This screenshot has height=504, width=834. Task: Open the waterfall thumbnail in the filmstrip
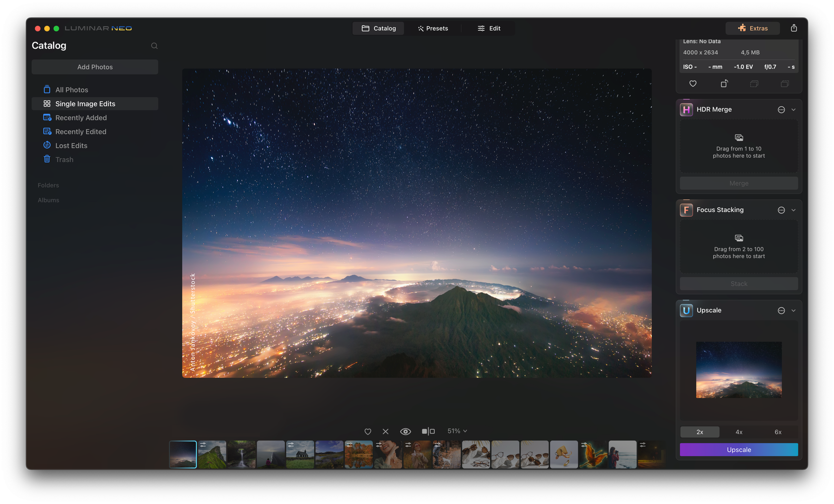pyautogui.click(x=241, y=454)
